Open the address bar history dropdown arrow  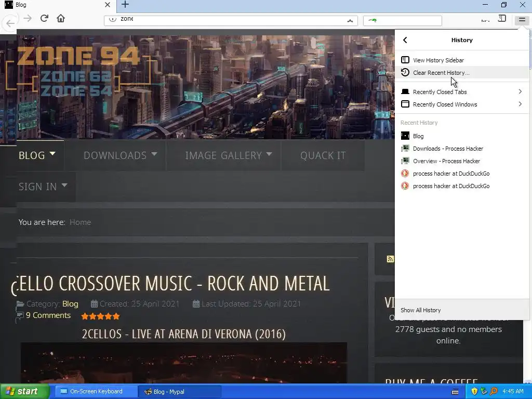[350, 21]
